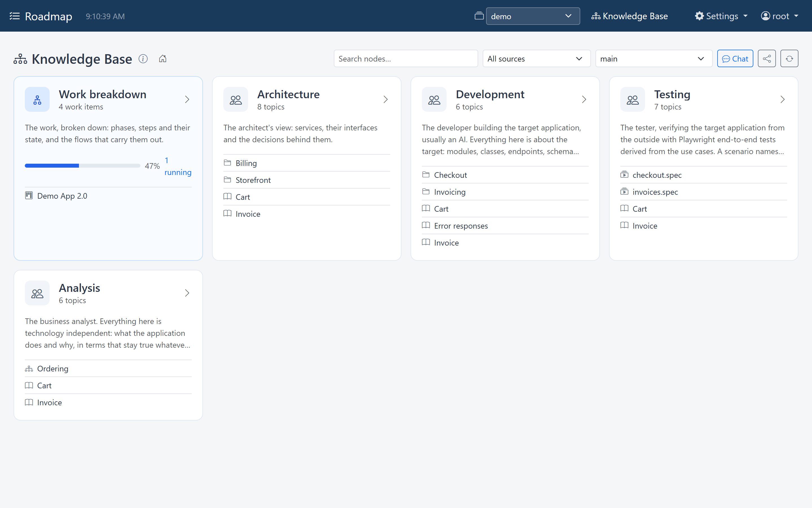
Task: Click the Development people icon
Action: tap(434, 99)
